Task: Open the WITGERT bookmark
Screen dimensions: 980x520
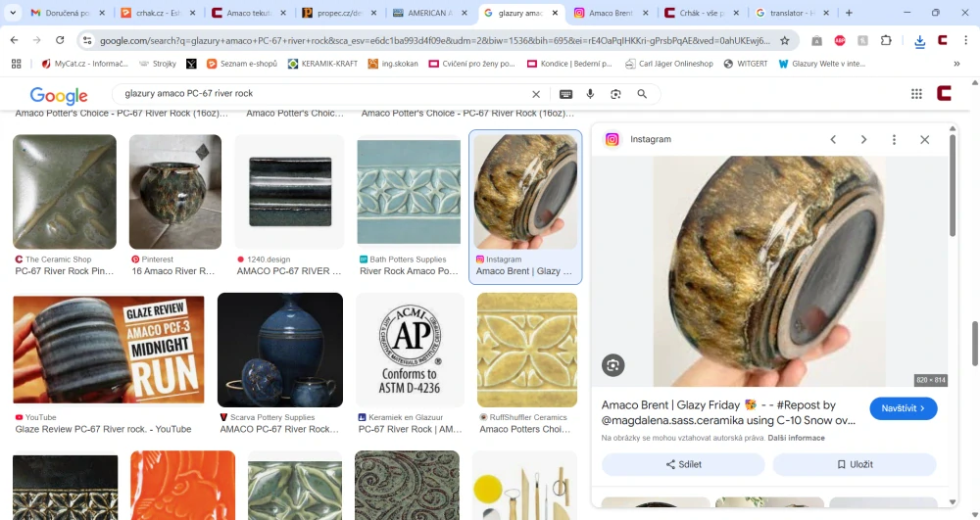Action: [x=745, y=64]
